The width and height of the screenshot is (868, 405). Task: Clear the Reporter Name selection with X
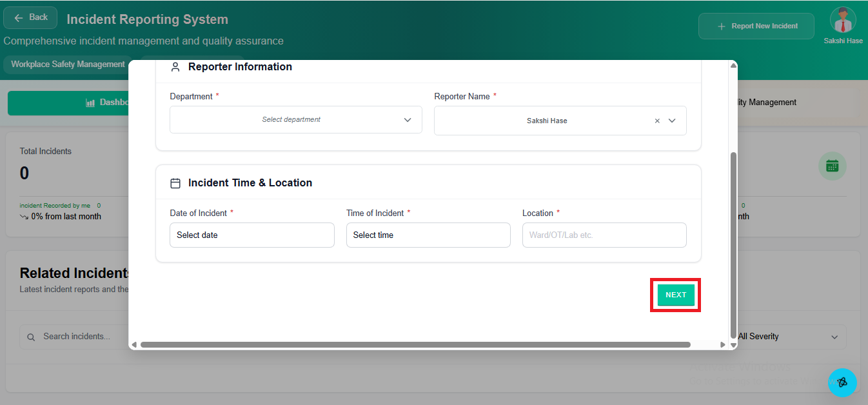tap(657, 121)
